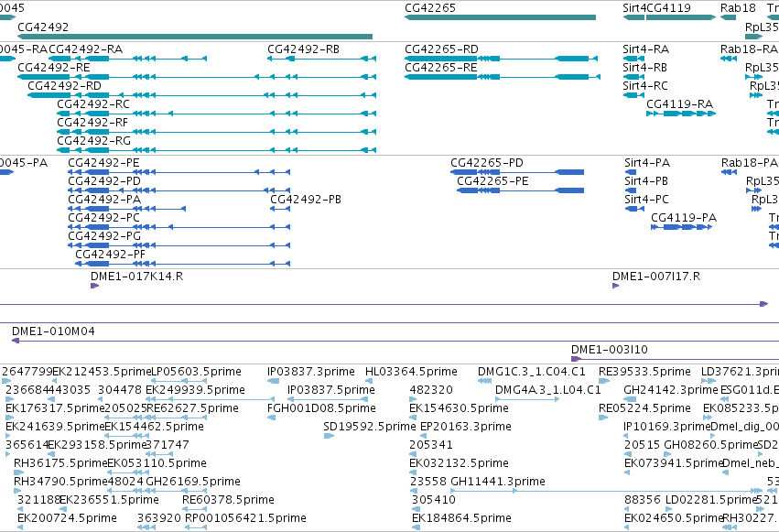This screenshot has height=532, width=779.
Task: Click the IP03837.5prime EST label
Action: click(x=331, y=390)
